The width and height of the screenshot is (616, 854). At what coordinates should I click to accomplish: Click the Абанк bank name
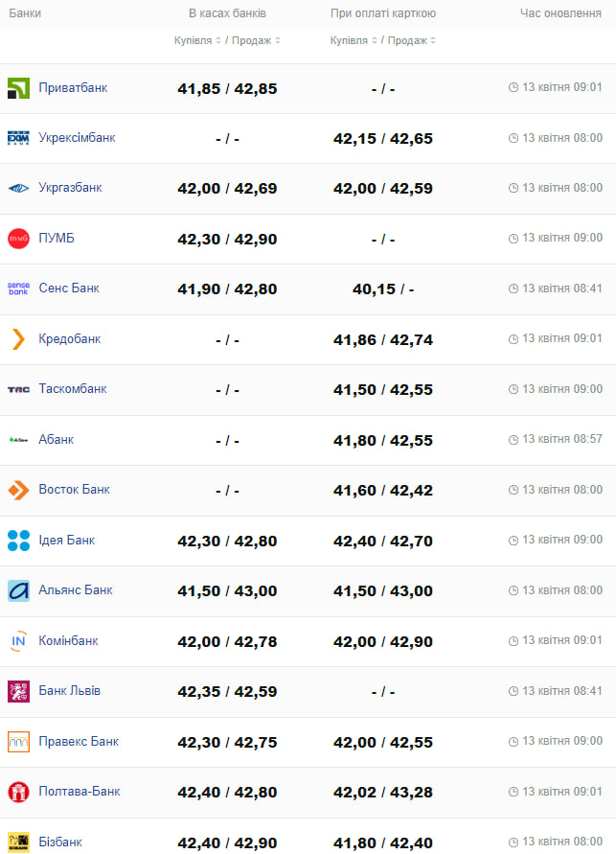pyautogui.click(x=57, y=440)
